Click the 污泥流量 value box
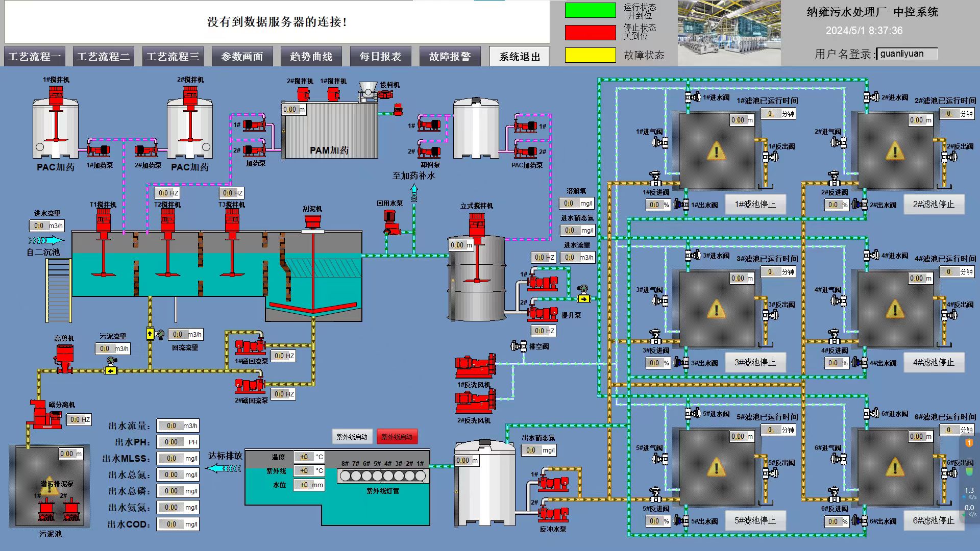The height and width of the screenshot is (551, 980). (x=113, y=348)
